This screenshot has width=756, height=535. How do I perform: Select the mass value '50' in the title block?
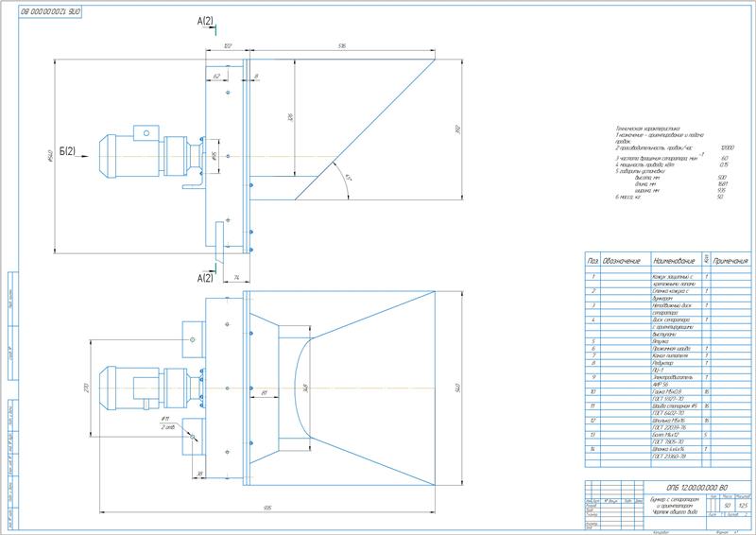point(727,506)
